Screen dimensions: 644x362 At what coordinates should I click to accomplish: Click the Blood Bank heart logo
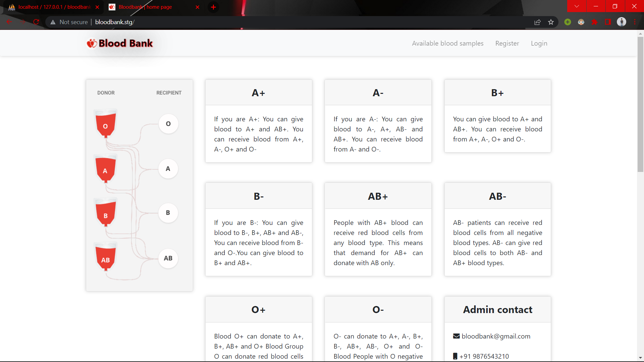(x=92, y=43)
